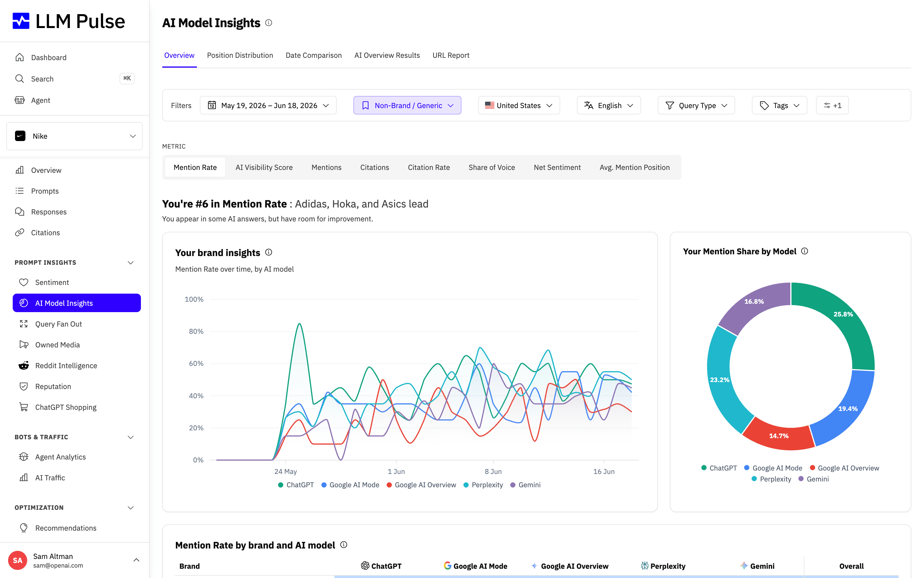The width and height of the screenshot is (924, 578).
Task: Toggle Gemini in donut chart legend
Action: (x=814, y=479)
